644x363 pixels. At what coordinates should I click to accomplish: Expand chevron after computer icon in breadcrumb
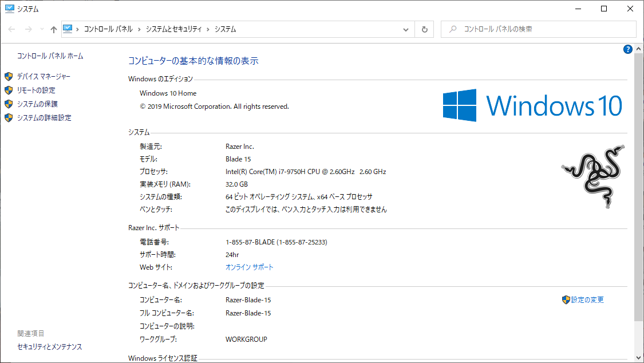[78, 29]
